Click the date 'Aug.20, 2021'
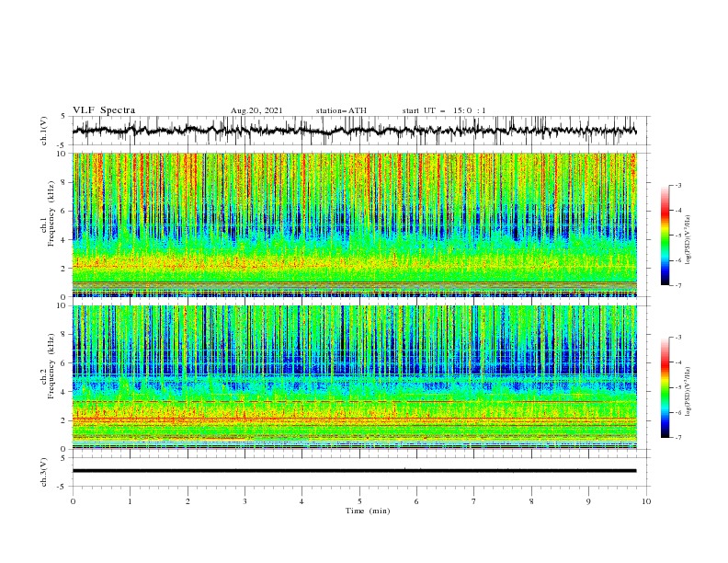This screenshot has height=563, width=728. coord(256,110)
